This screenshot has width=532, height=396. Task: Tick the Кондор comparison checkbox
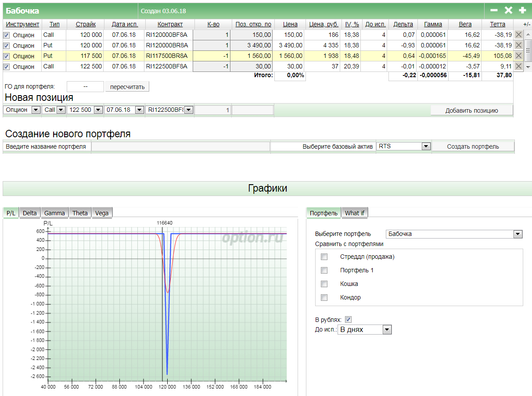(x=324, y=298)
